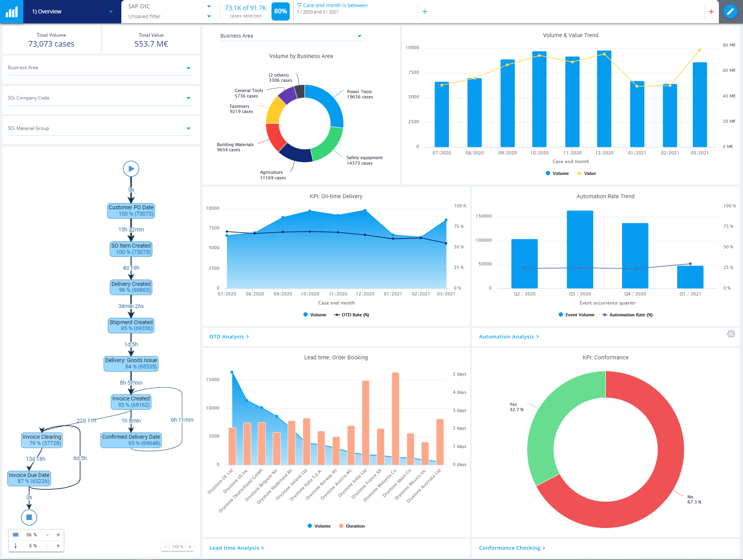Select the Invoice Clearing activity node
Screen dimensions: 743x560
pos(42,440)
